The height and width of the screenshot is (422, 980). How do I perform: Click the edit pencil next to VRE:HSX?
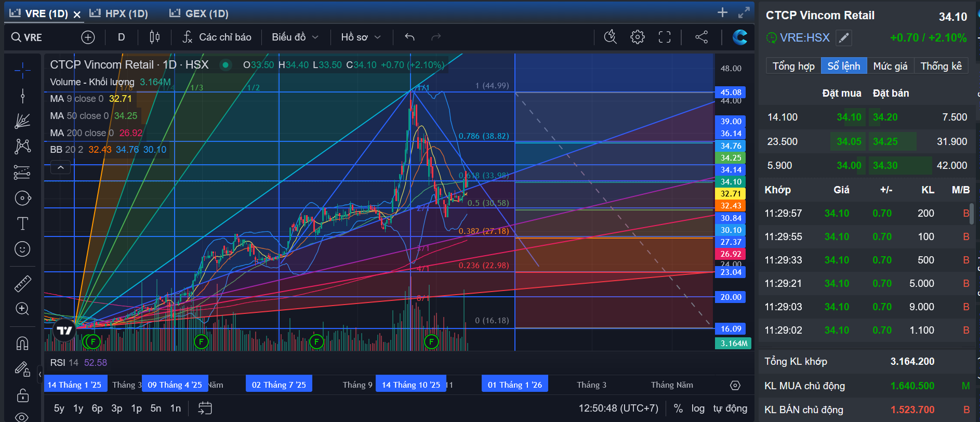coord(844,37)
